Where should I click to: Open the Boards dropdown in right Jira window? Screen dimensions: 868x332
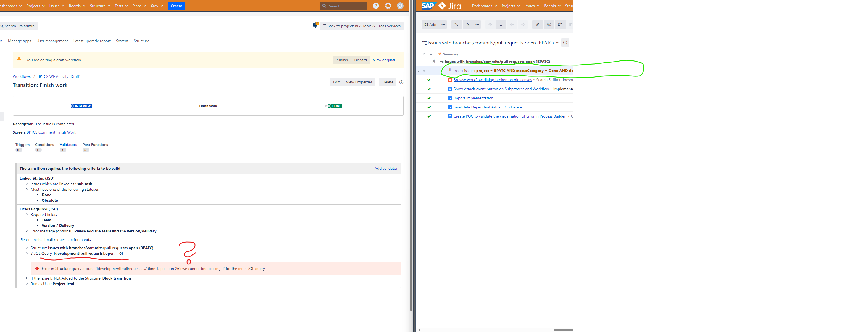552,6
